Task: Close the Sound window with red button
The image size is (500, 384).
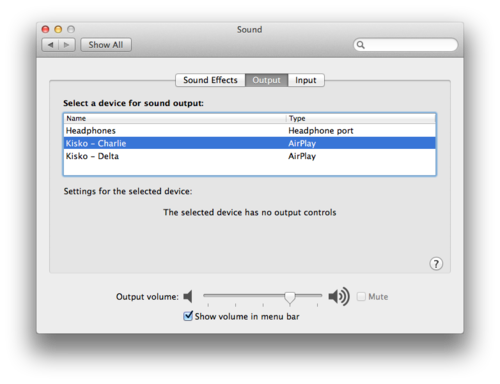Action: coord(45,29)
